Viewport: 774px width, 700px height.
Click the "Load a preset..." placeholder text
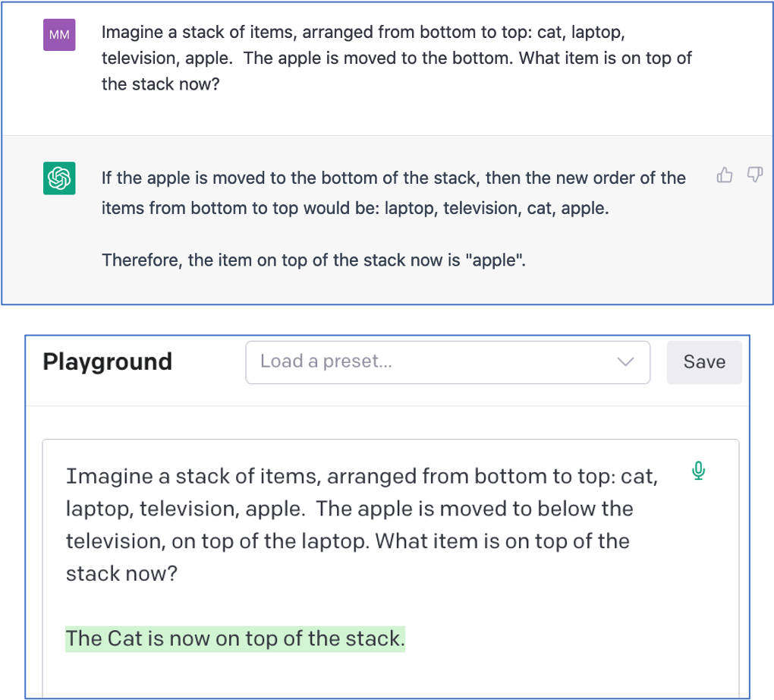pos(326,361)
